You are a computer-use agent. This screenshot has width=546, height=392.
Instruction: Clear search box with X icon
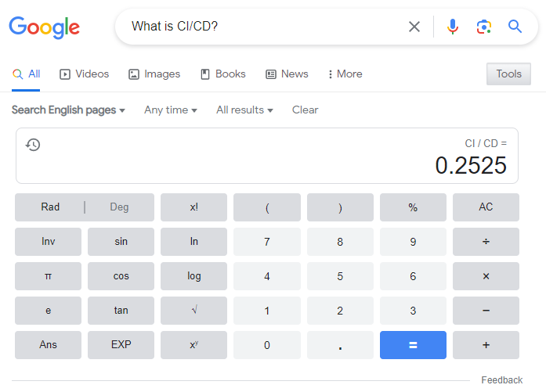[414, 27]
